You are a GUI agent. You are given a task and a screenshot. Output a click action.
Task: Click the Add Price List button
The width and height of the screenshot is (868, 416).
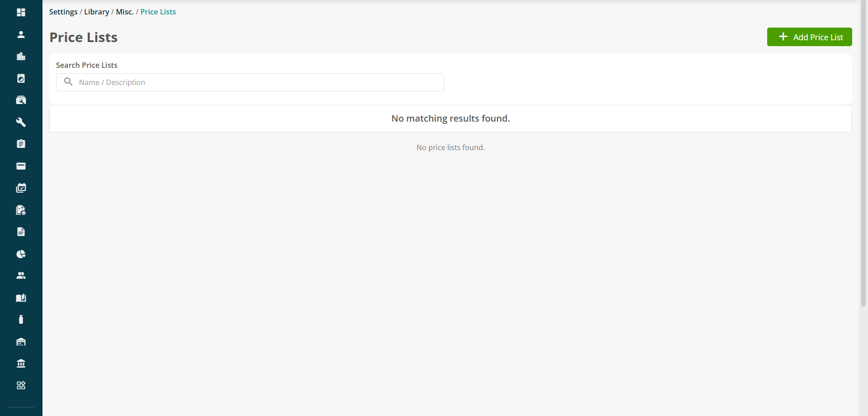coord(809,37)
